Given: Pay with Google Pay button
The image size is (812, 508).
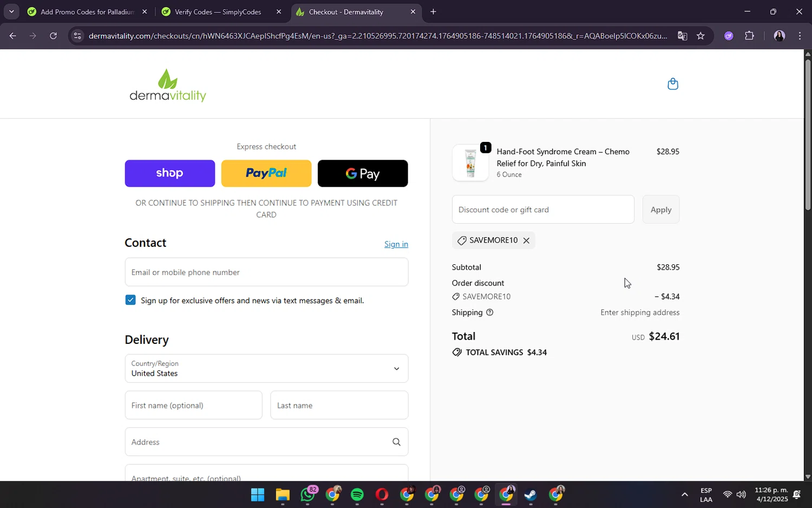Looking at the screenshot, I should point(363,173).
